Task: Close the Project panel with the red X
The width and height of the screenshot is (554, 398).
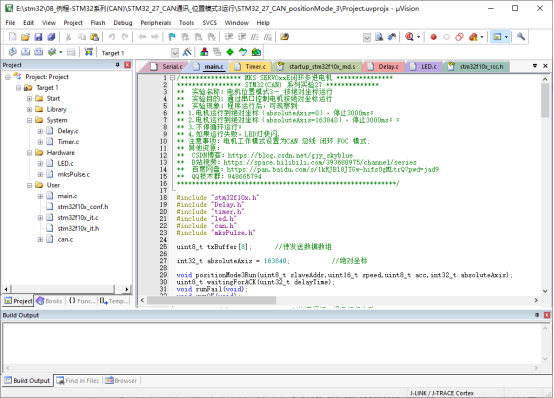Action: coord(128,65)
